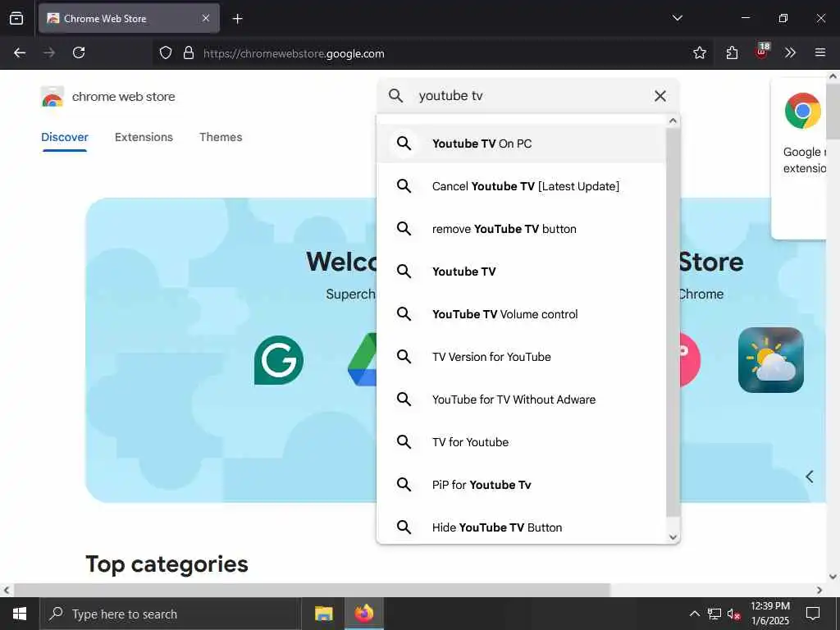840x630 pixels.
Task: Click the magnifier icon beside TV for Youtube
Action: click(x=404, y=442)
